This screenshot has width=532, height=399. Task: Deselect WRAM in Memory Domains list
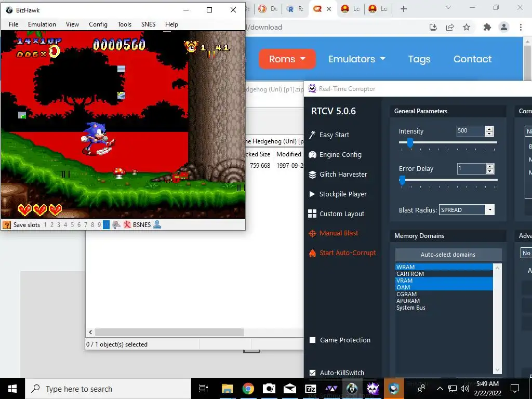point(444,267)
